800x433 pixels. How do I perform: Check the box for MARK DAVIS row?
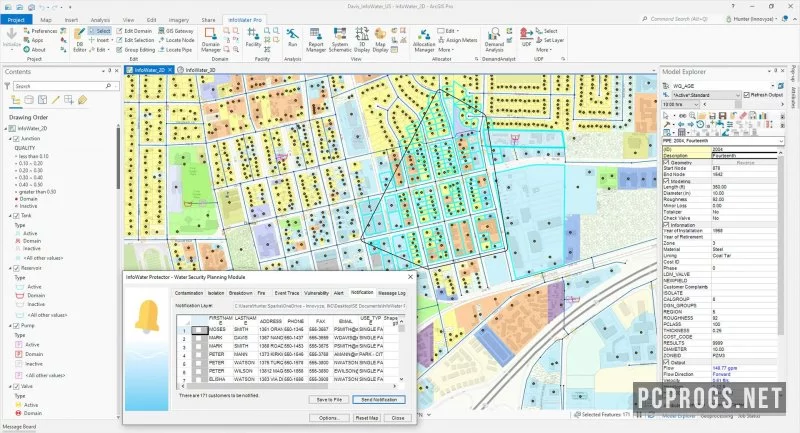coord(198,338)
